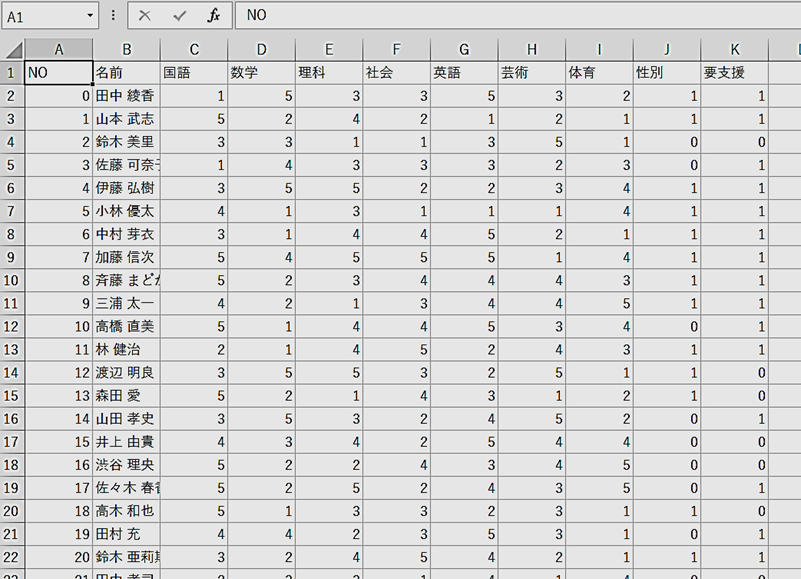Click the Enter checkmark icon in formula bar
The image size is (801, 579).
point(179,16)
